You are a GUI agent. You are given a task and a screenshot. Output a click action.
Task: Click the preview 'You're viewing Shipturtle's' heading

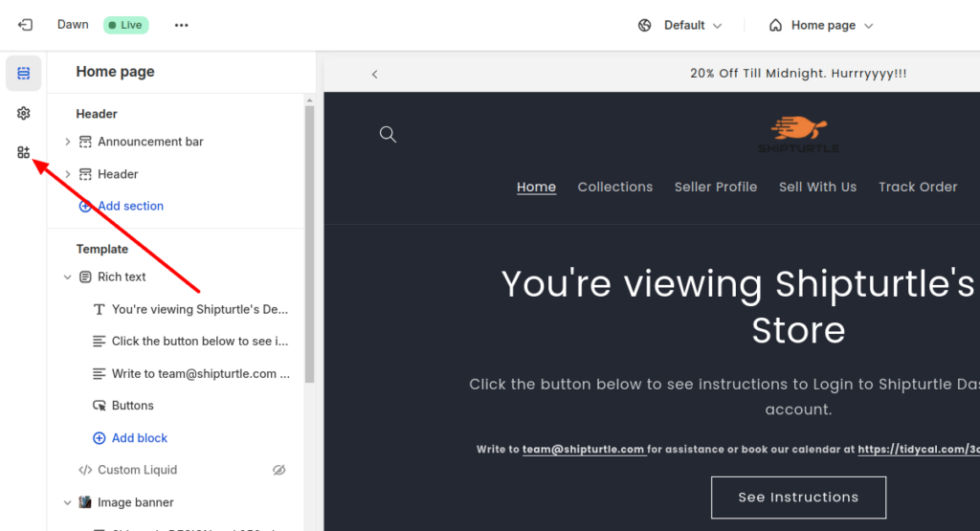(738, 283)
